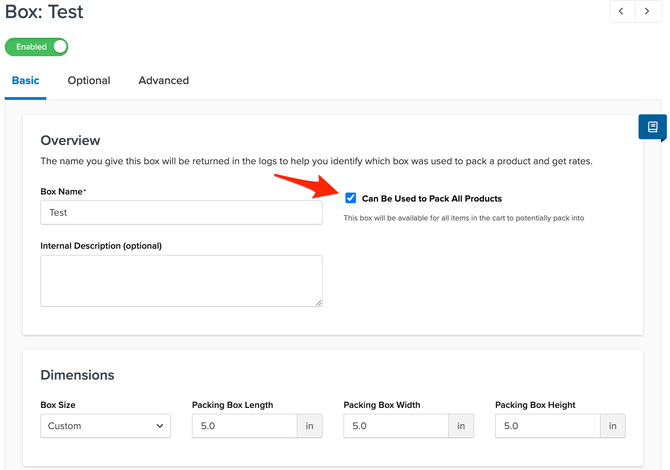
Task: Click the 'This box will be available' help text
Action: tap(464, 218)
